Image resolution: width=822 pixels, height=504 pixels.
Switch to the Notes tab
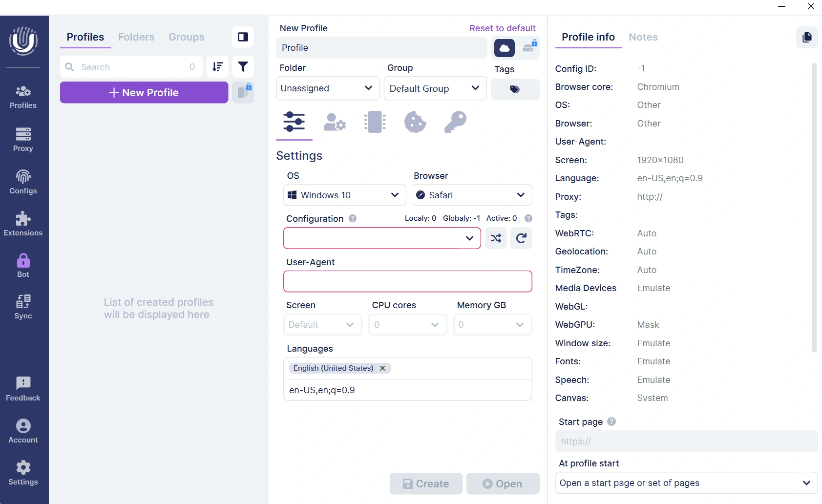pyautogui.click(x=643, y=37)
